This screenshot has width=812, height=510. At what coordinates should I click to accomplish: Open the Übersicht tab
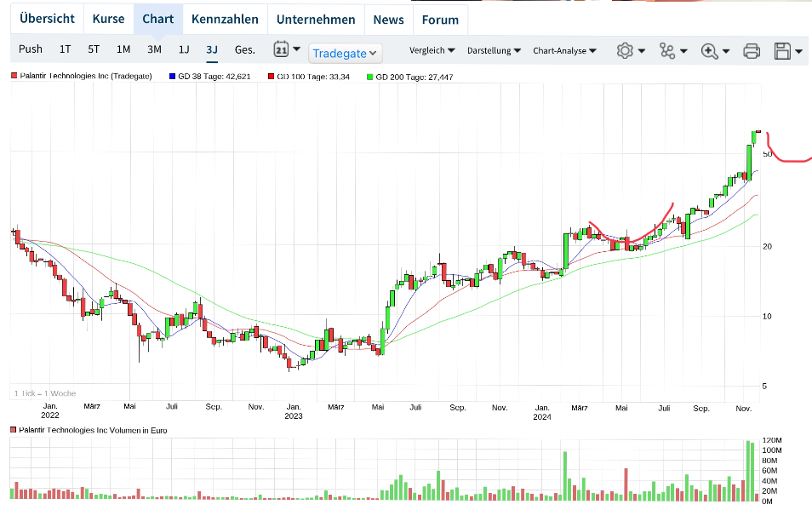coord(47,20)
